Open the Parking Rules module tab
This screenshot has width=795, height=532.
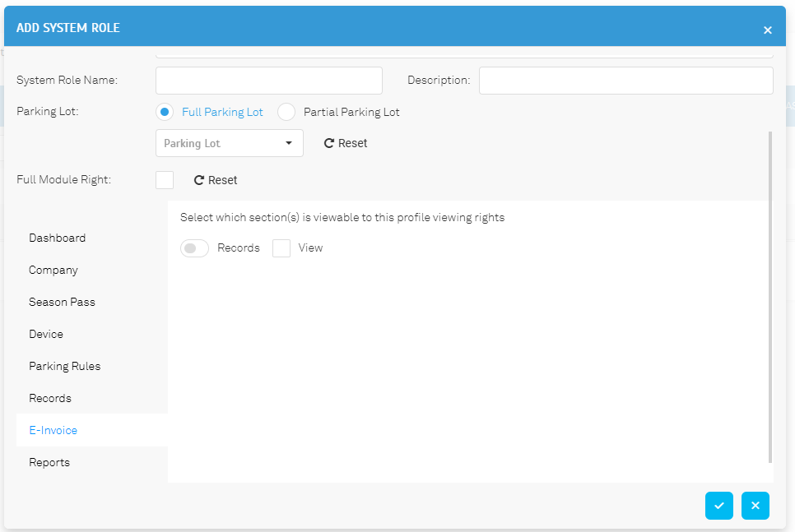[64, 366]
